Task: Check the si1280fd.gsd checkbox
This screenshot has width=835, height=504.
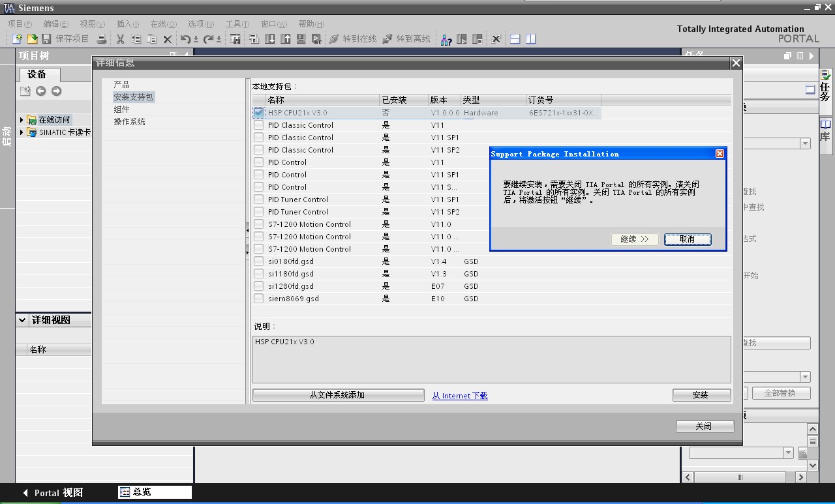Action: coord(259,286)
